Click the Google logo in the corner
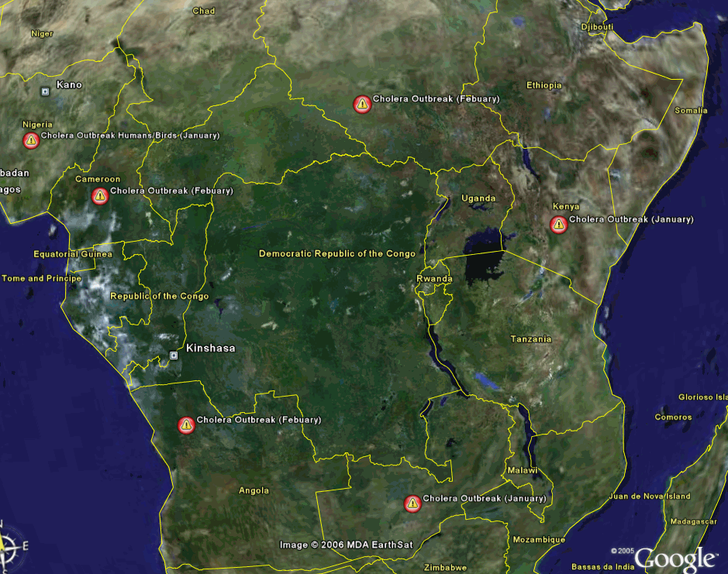 pos(675,559)
